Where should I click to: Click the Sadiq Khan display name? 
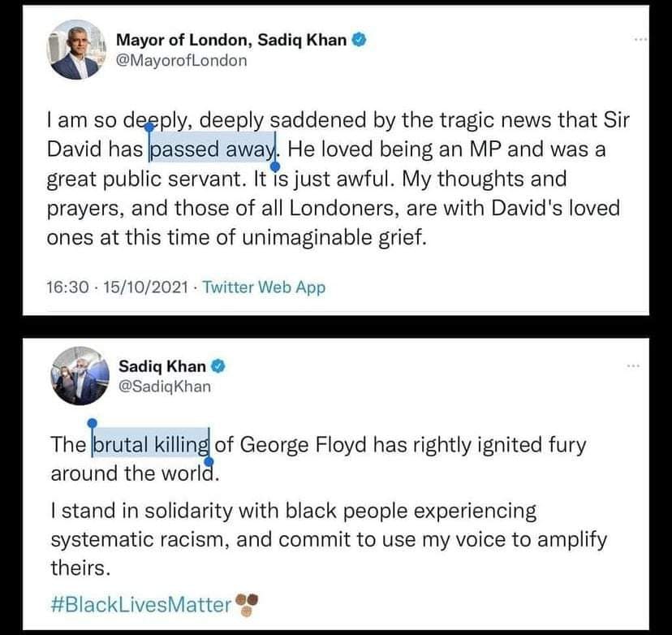click(x=162, y=366)
